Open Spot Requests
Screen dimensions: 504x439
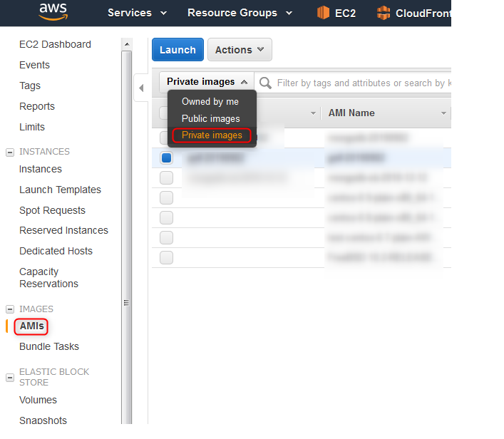coord(52,210)
